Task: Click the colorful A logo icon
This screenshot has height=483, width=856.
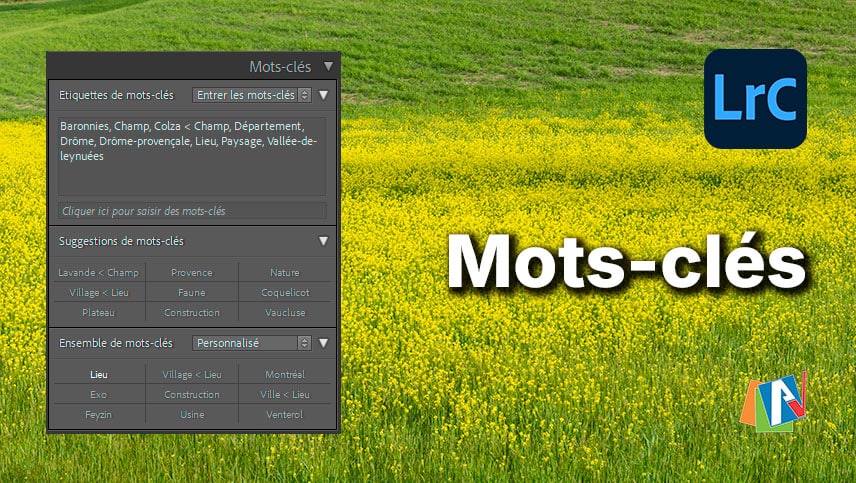Action: point(773,402)
